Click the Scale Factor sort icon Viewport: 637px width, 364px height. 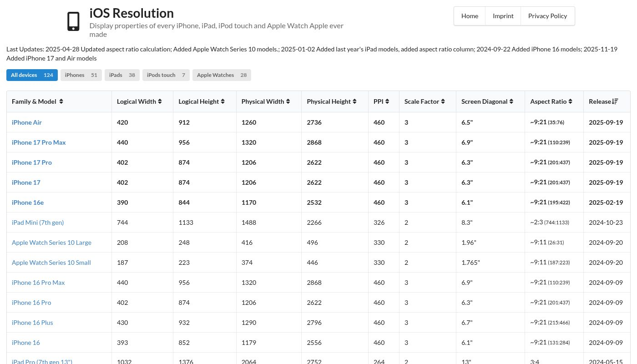coord(443,101)
